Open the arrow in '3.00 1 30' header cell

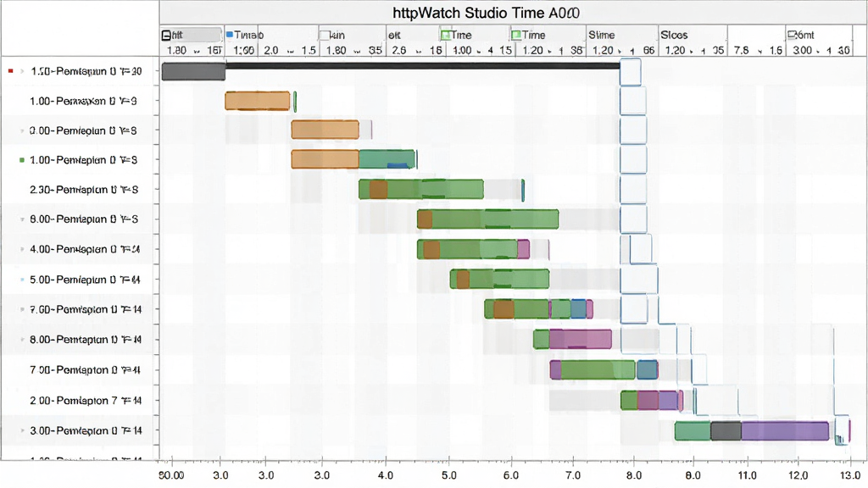point(819,52)
